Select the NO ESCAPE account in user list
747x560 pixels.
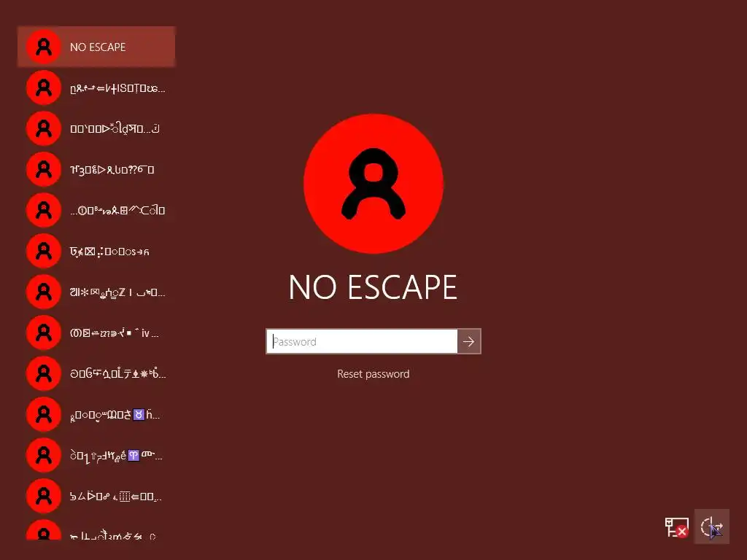pos(96,47)
